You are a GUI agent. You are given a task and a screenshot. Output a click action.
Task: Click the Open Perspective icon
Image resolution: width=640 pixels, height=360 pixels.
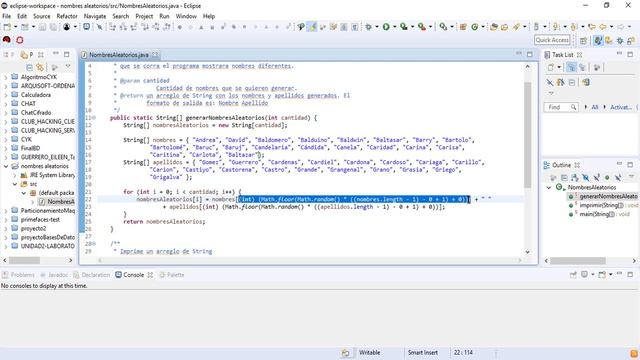583,40
